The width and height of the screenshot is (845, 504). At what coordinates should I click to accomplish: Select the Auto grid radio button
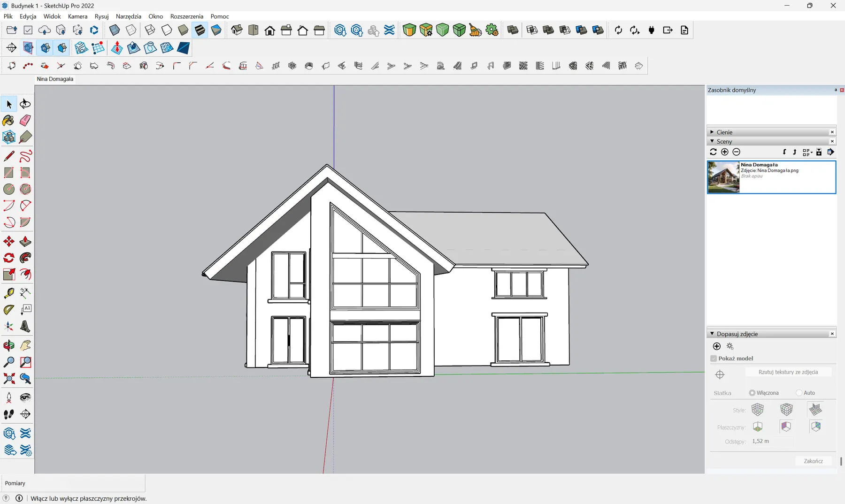[x=799, y=393]
